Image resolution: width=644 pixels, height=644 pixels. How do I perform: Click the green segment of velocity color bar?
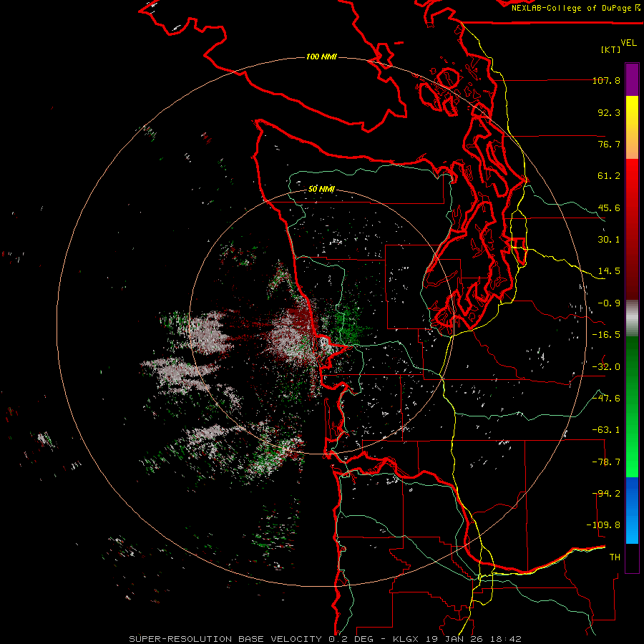pos(632,406)
